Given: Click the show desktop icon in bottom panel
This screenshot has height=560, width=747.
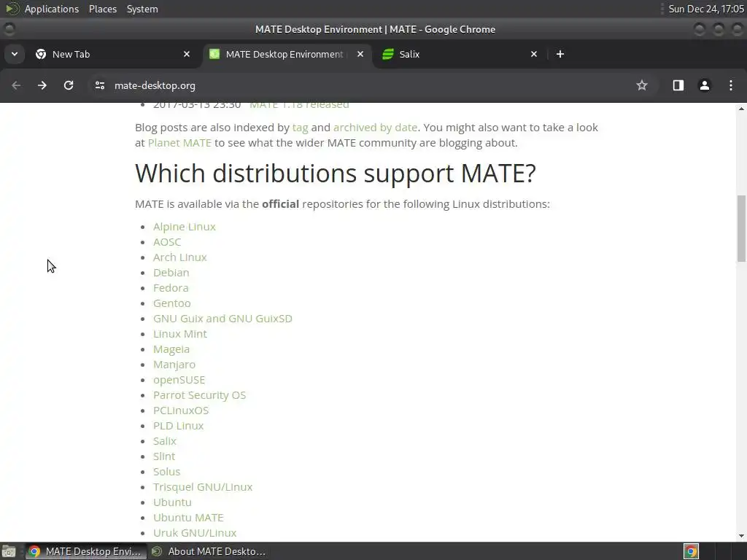Looking at the screenshot, I should point(9,551).
